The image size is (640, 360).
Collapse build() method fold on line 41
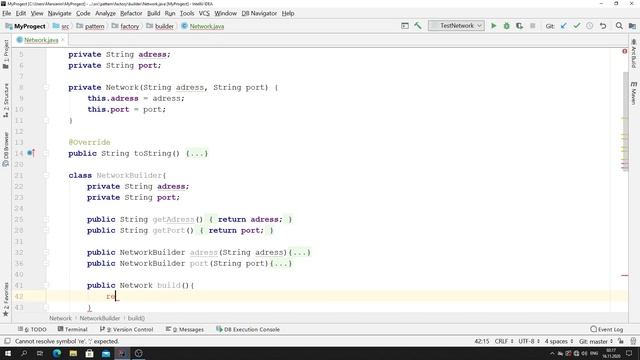pyautogui.click(x=46, y=285)
